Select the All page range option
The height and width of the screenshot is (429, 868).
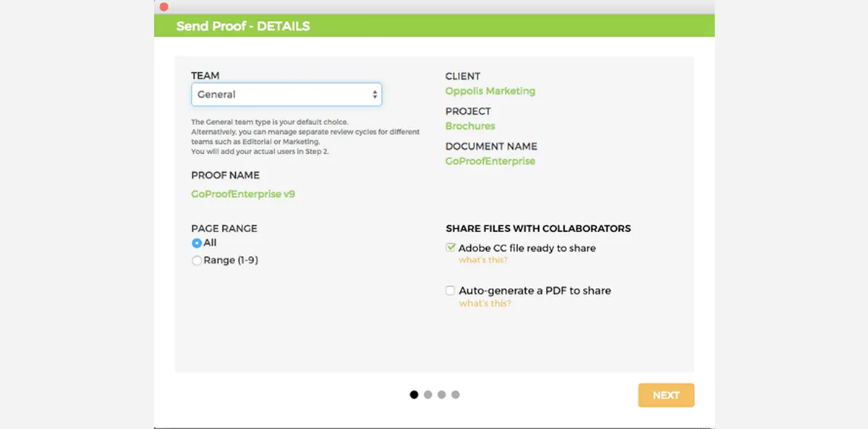click(196, 243)
